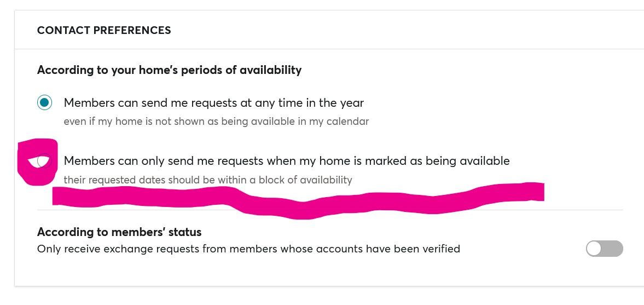This screenshot has height=305, width=644.
Task: Click the CONTACT PREFERENCES section header
Action: pyautogui.click(x=104, y=31)
